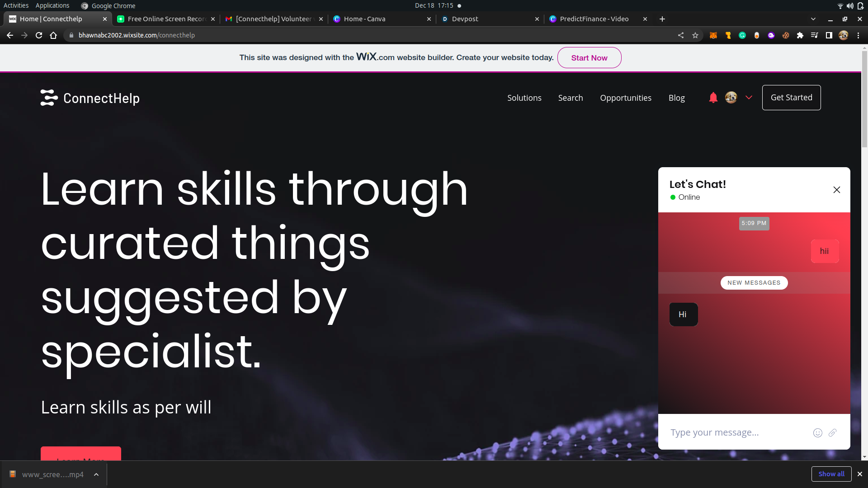Viewport: 868px width, 488px height.
Task: Open the tab search dropdown
Action: 813,19
